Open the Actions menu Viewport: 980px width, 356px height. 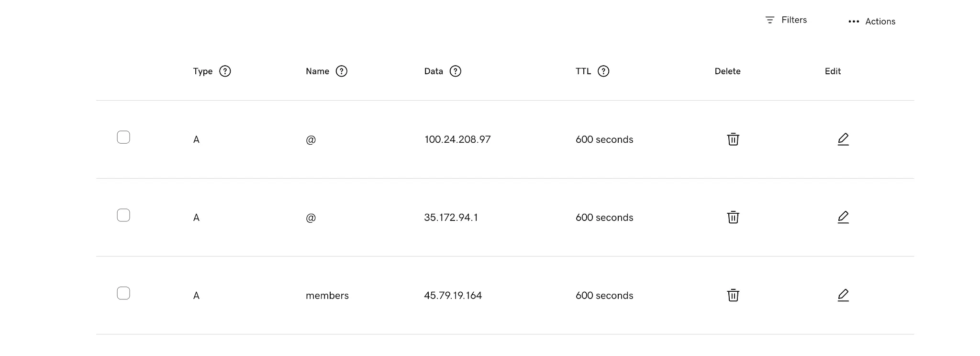pos(880,22)
